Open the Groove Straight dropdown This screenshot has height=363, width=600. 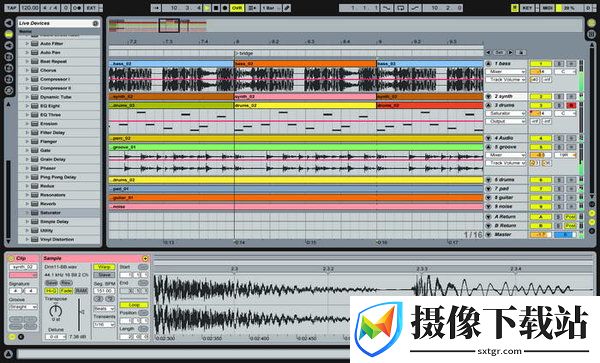[23, 307]
